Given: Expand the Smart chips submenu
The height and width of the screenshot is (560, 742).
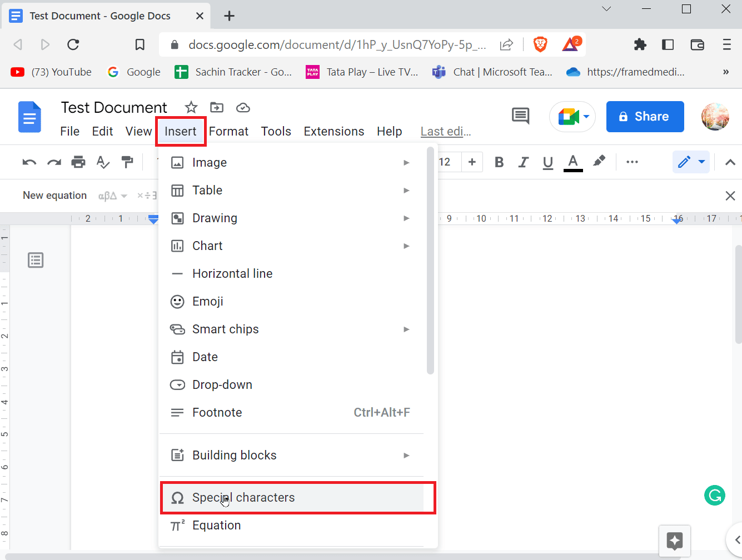Looking at the screenshot, I should pos(406,329).
